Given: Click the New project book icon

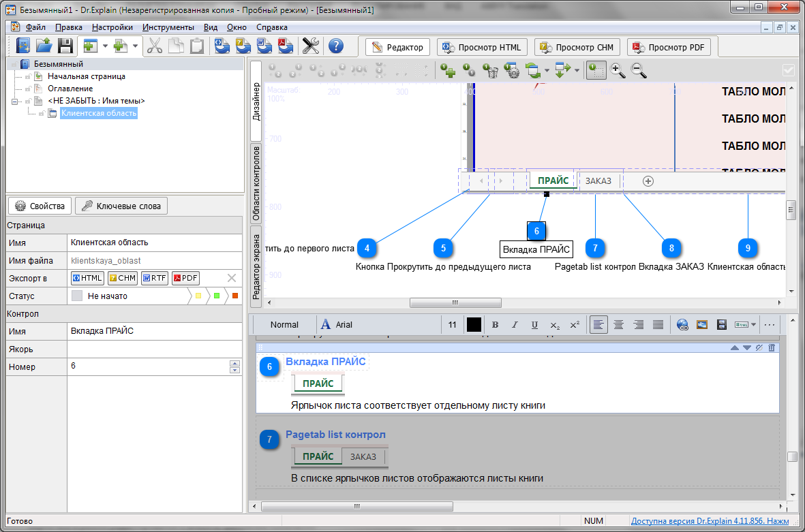Looking at the screenshot, I should (x=22, y=46).
